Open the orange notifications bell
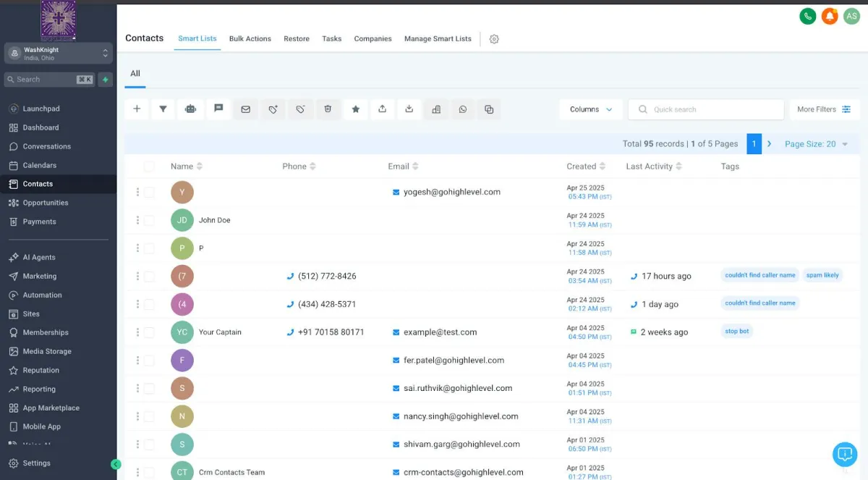868x480 pixels. click(830, 16)
